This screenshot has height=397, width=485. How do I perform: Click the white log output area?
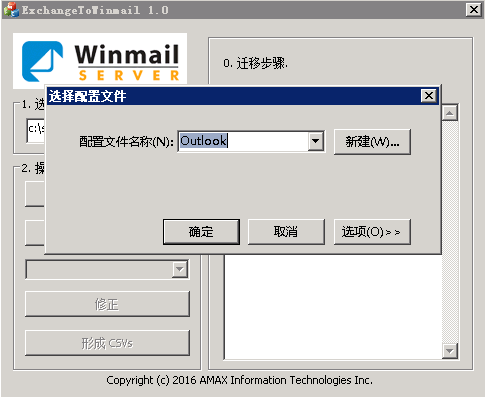pos(333,307)
